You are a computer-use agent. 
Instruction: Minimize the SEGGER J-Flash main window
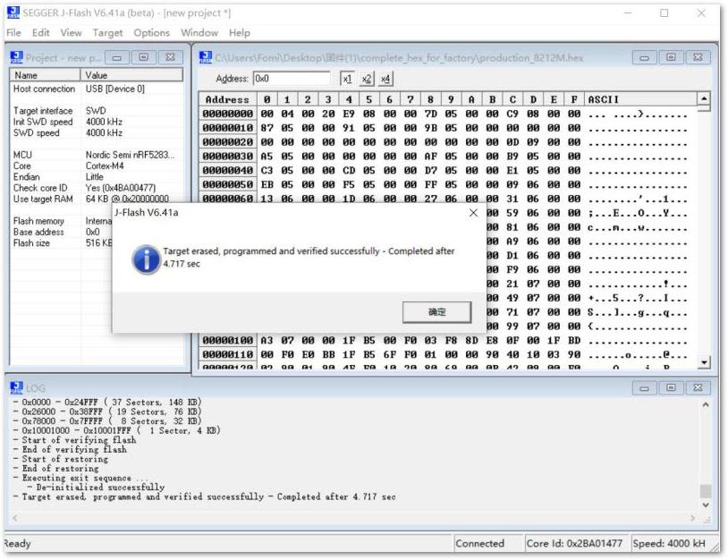(x=628, y=13)
